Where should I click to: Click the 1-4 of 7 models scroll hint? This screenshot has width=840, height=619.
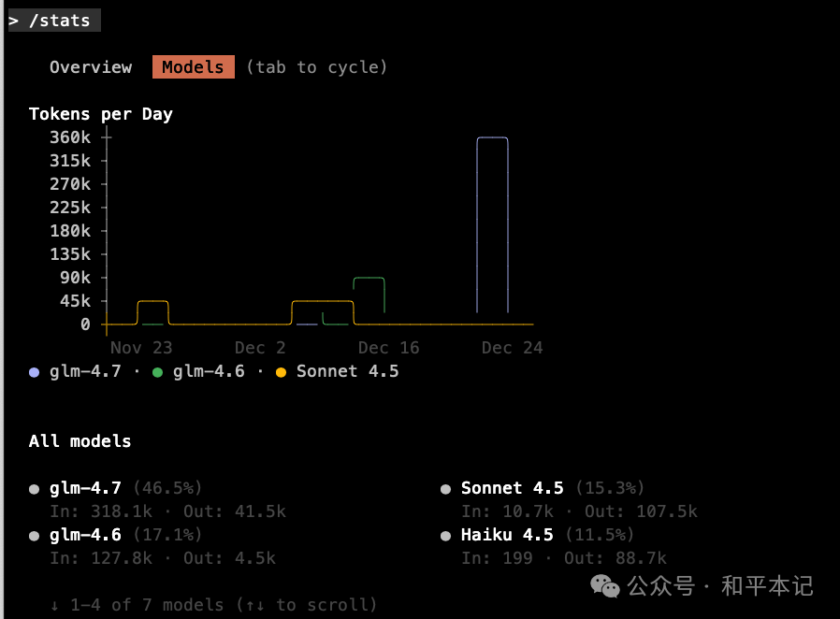tap(214, 605)
